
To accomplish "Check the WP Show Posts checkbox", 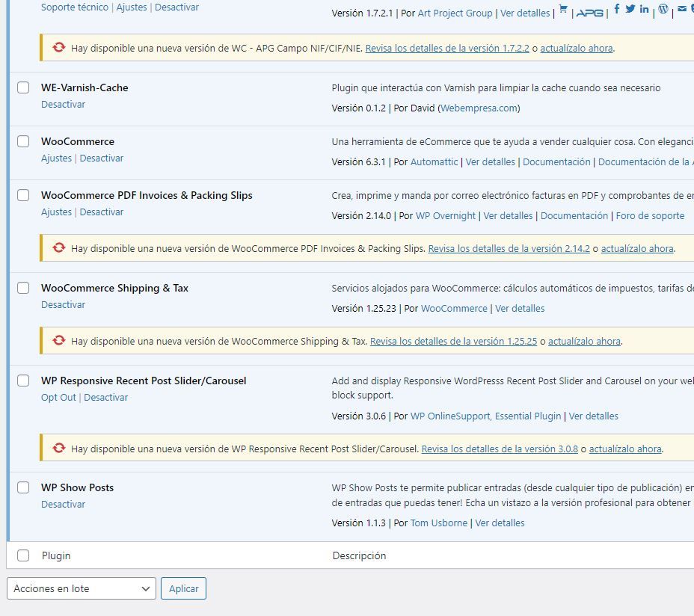I will click(x=23, y=487).
